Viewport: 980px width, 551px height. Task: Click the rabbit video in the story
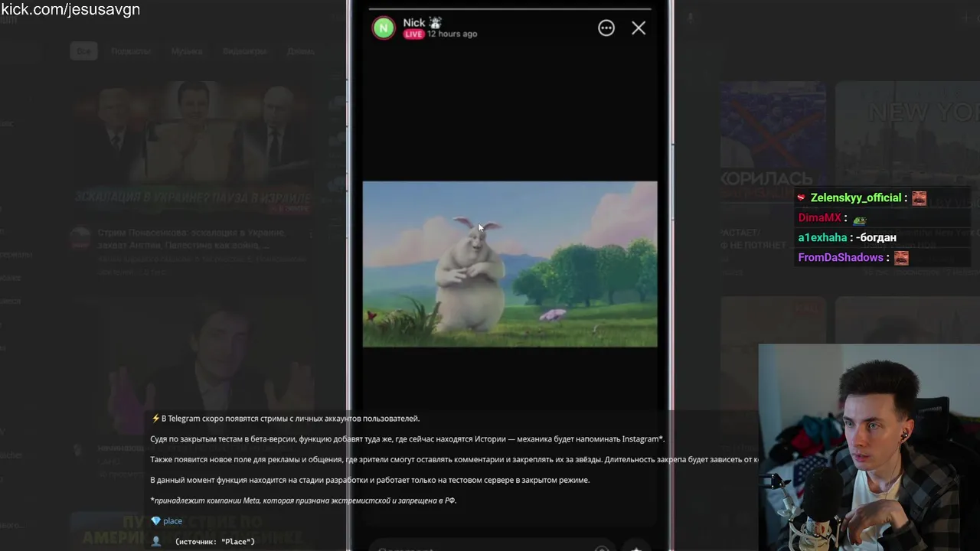point(510,264)
